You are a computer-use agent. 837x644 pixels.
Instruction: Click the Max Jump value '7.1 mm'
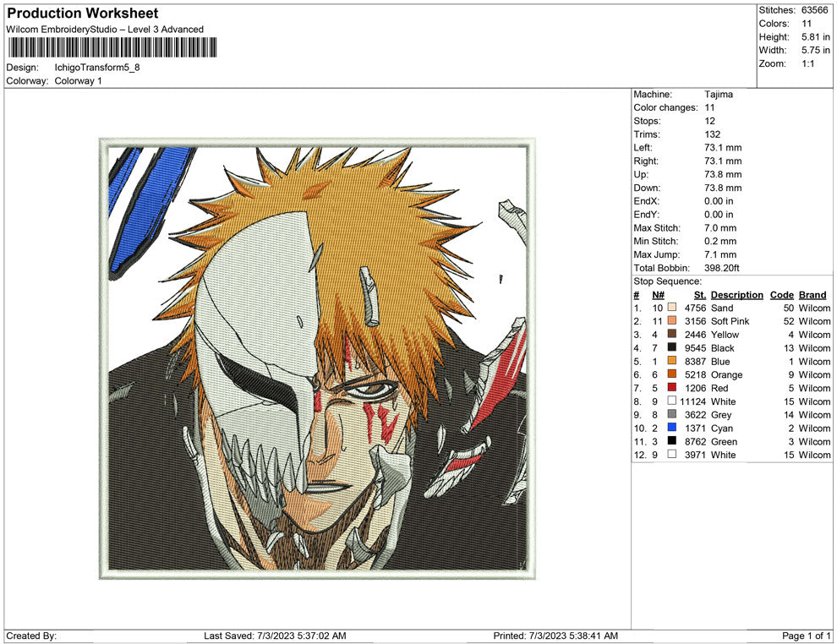point(720,254)
